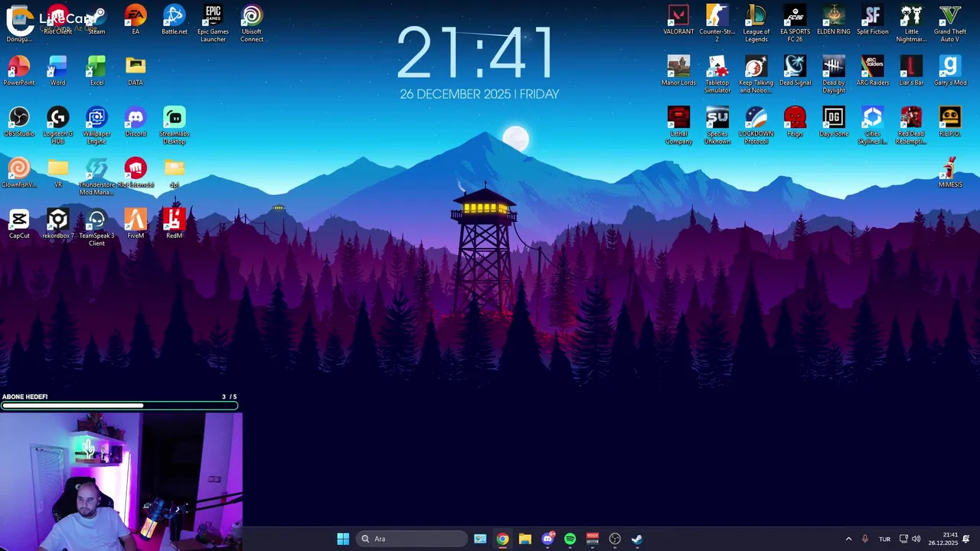Select League of Legends icon
This screenshot has width=980, height=551.
pyautogui.click(x=756, y=24)
